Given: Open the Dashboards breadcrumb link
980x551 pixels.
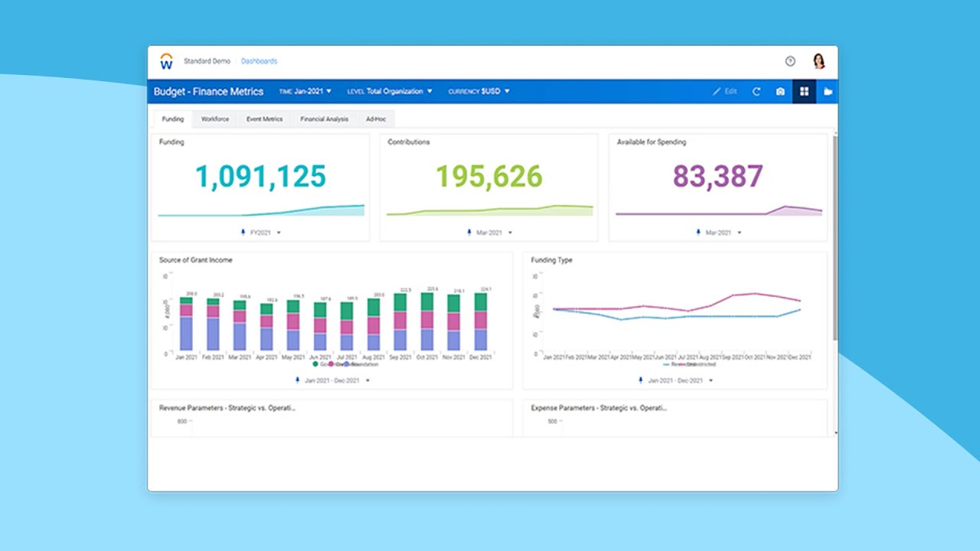Looking at the screenshot, I should point(259,61).
